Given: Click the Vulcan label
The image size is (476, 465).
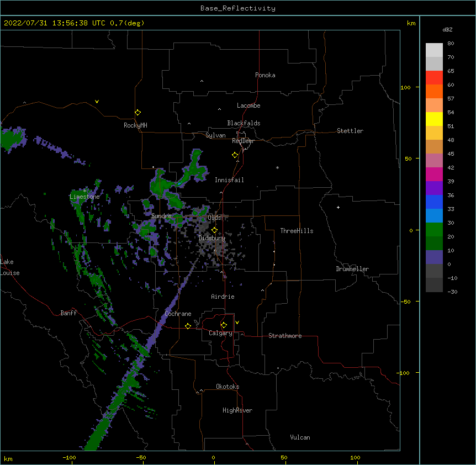Looking at the screenshot, I should coord(300,437).
